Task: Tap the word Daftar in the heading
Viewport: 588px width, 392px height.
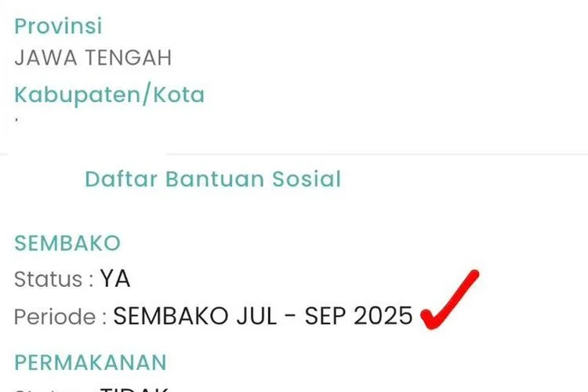Action: pos(121,179)
